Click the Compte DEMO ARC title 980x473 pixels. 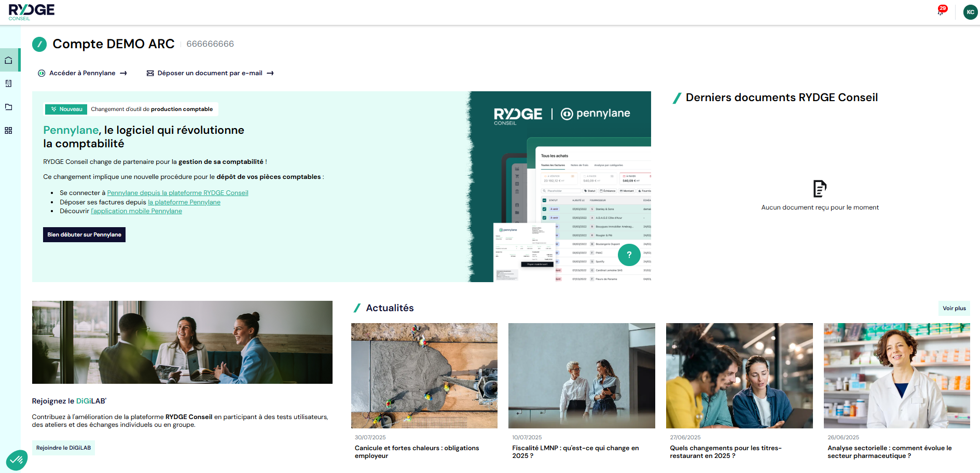point(114,44)
